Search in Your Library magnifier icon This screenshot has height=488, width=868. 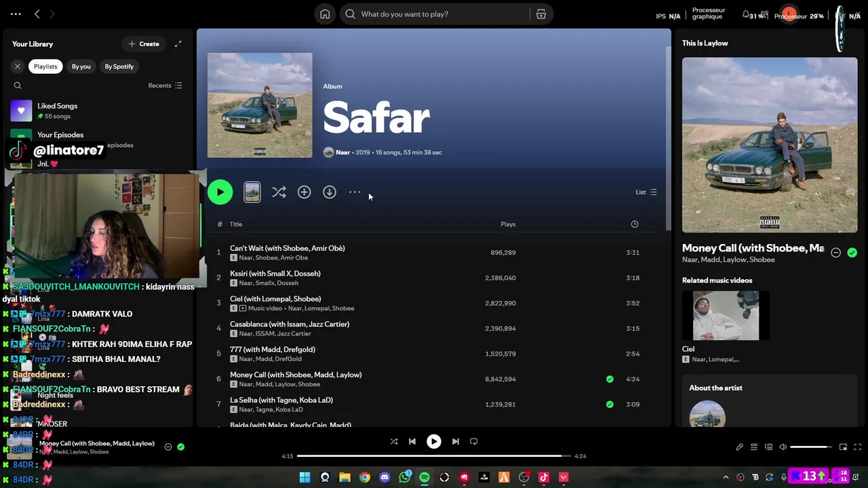point(18,85)
